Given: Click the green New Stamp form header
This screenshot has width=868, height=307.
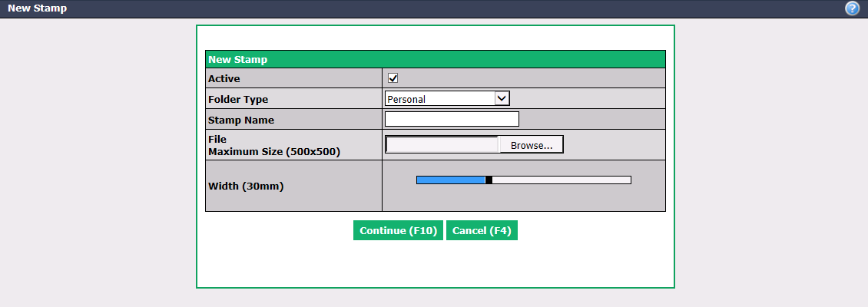Looking at the screenshot, I should click(x=435, y=59).
